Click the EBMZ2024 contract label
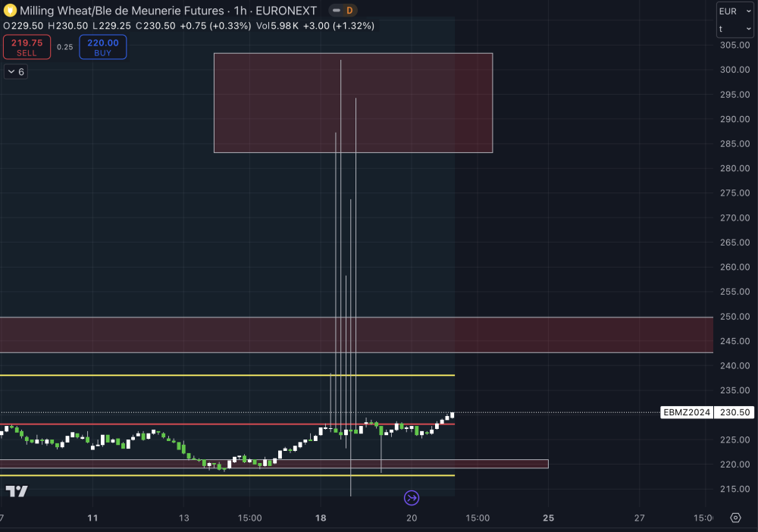The image size is (758, 532). pyautogui.click(x=687, y=412)
